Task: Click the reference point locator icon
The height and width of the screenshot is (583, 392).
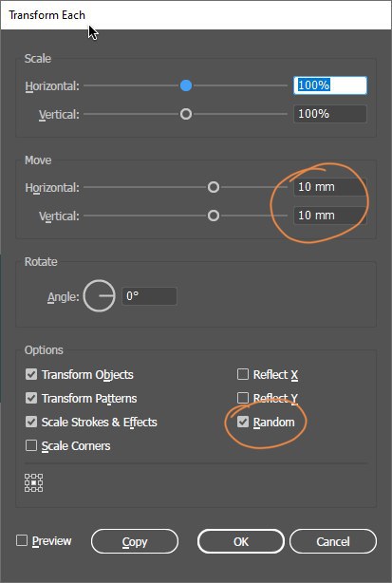Action: (34, 482)
